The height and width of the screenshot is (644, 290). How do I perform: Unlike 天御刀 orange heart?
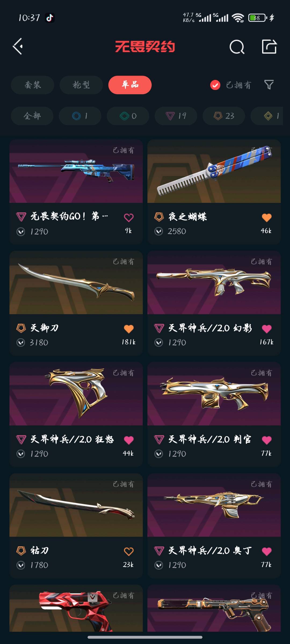click(x=129, y=329)
